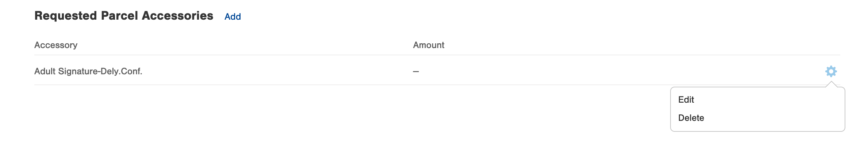
Task: Add a new requested parcel accessory
Action: click(233, 17)
